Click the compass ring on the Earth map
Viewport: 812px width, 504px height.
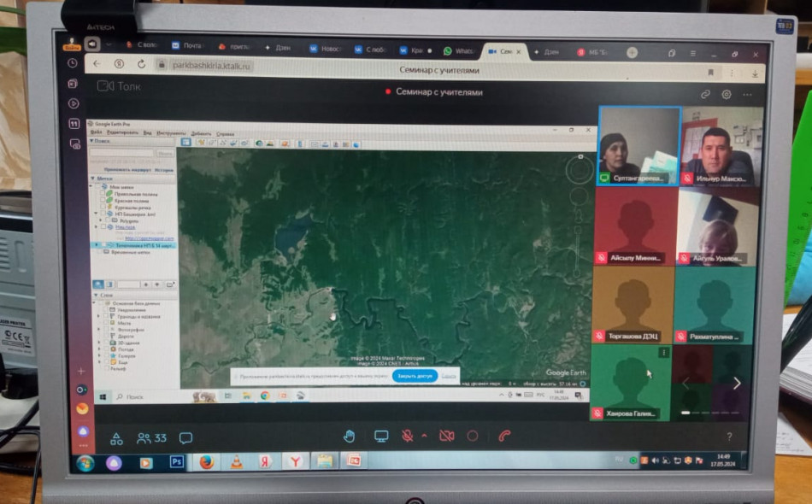click(579, 170)
